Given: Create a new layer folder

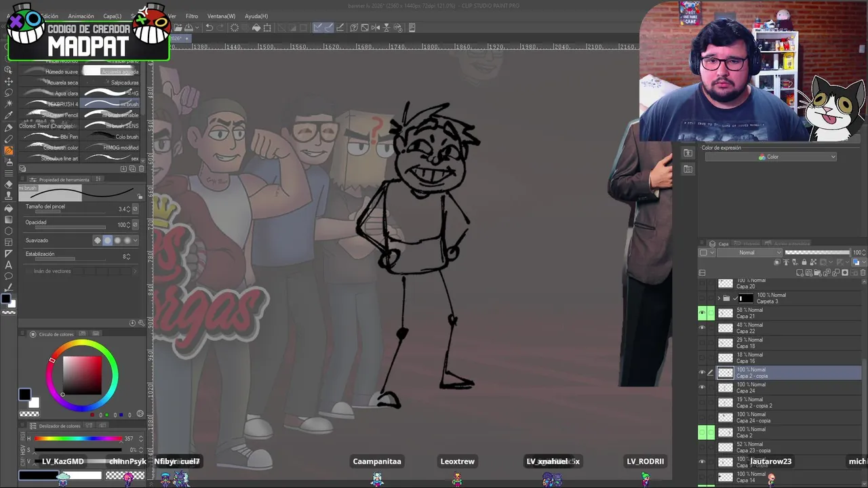Looking at the screenshot, I should (818, 272).
